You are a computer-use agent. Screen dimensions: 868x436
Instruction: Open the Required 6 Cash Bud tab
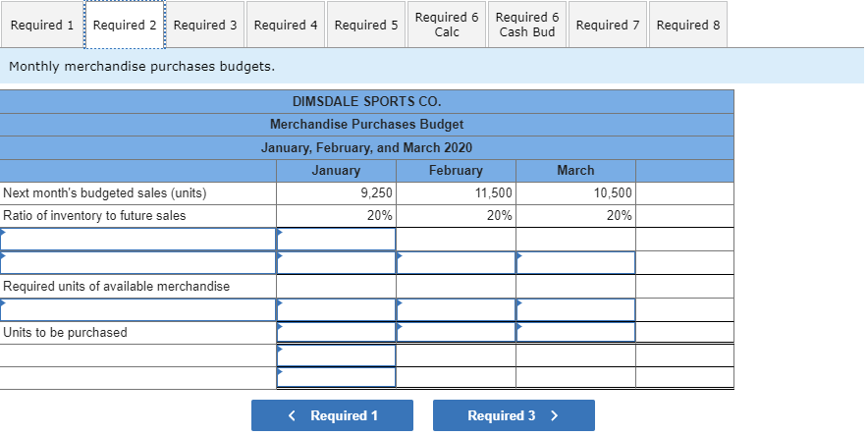pyautogui.click(x=527, y=25)
